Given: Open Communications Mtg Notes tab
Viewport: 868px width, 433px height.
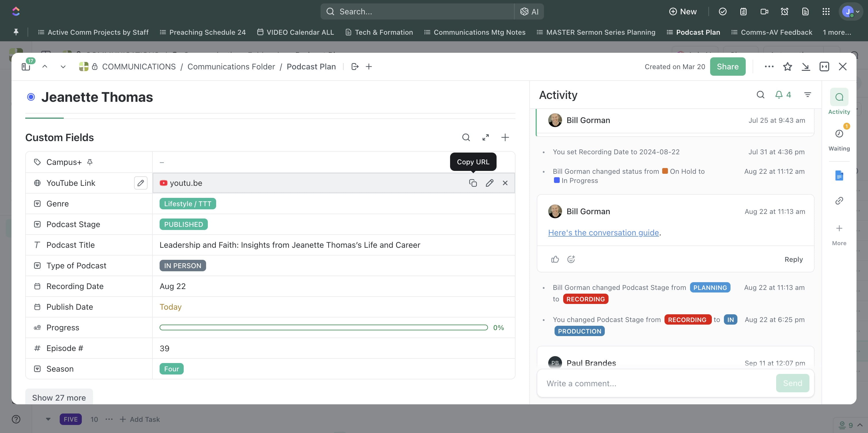Looking at the screenshot, I should [474, 32].
